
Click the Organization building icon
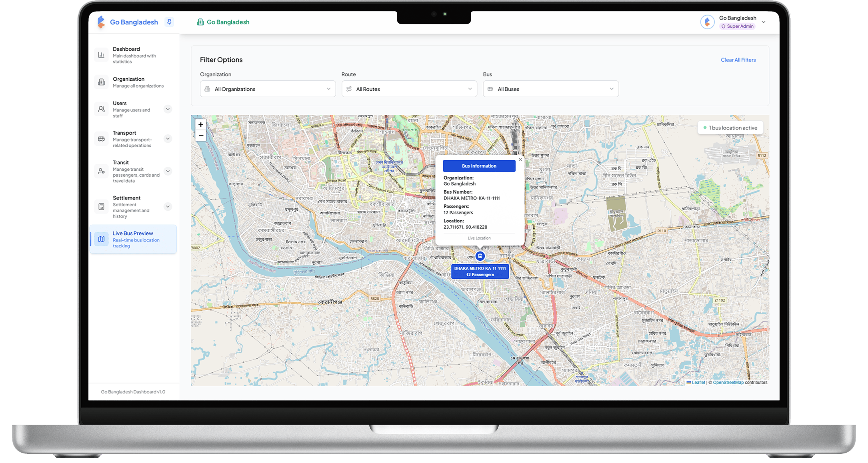[102, 82]
